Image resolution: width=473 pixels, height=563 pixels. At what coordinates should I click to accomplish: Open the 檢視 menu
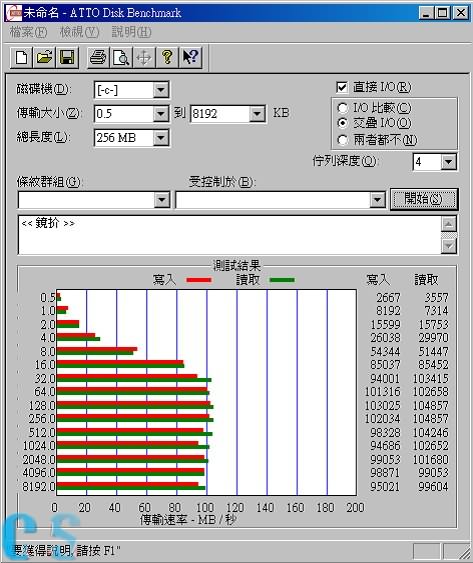tap(79, 32)
